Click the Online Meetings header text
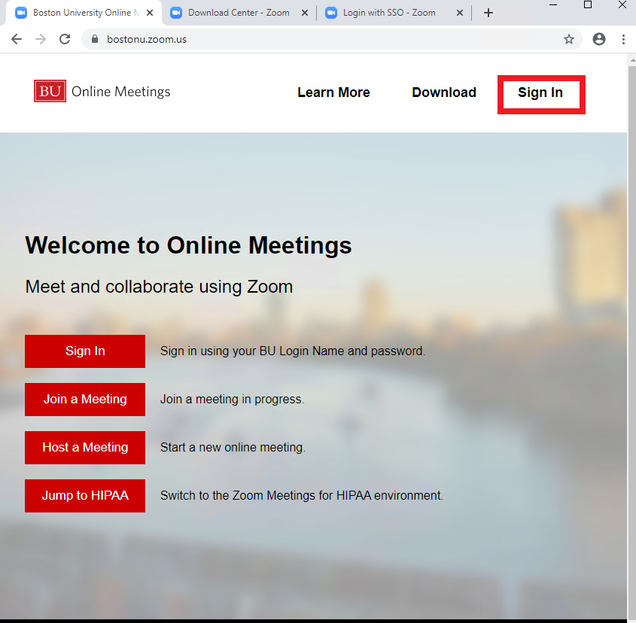The image size is (636, 623). tap(121, 92)
